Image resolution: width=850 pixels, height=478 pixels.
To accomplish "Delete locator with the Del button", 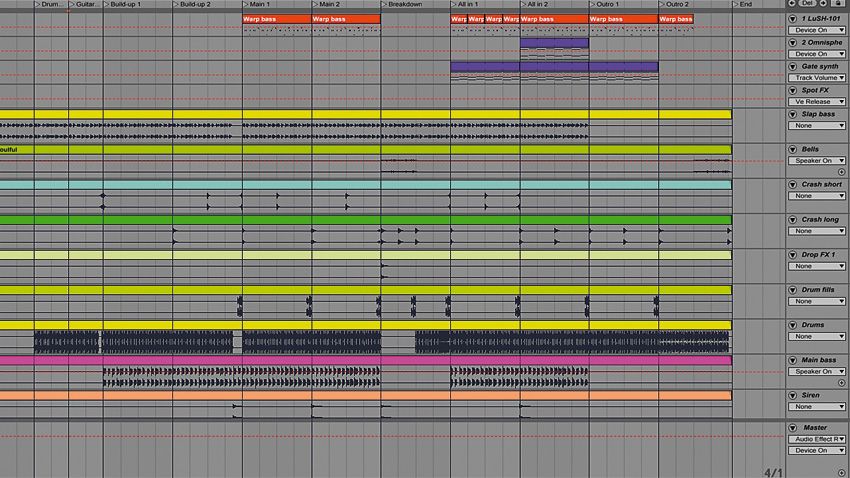I will coord(808,3).
